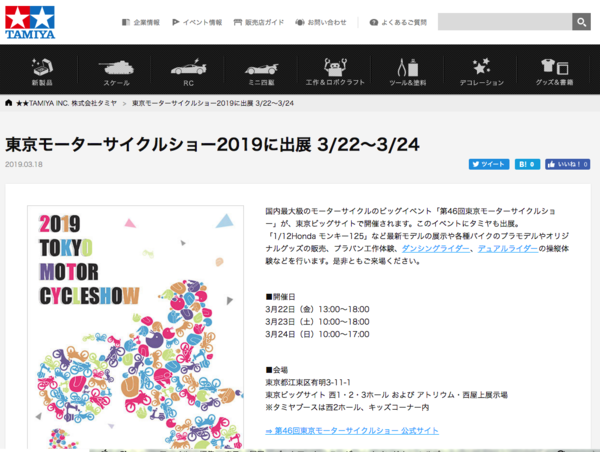Click the ツイート share button

click(x=489, y=164)
